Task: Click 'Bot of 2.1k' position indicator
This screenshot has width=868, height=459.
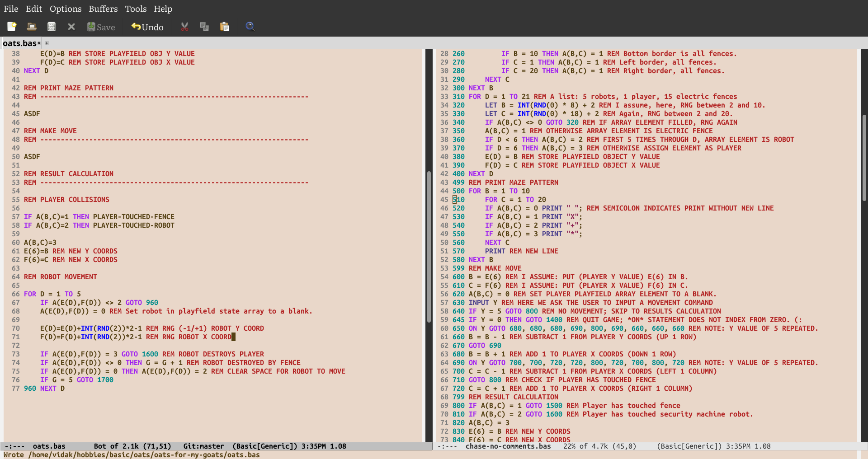Action: click(x=116, y=446)
